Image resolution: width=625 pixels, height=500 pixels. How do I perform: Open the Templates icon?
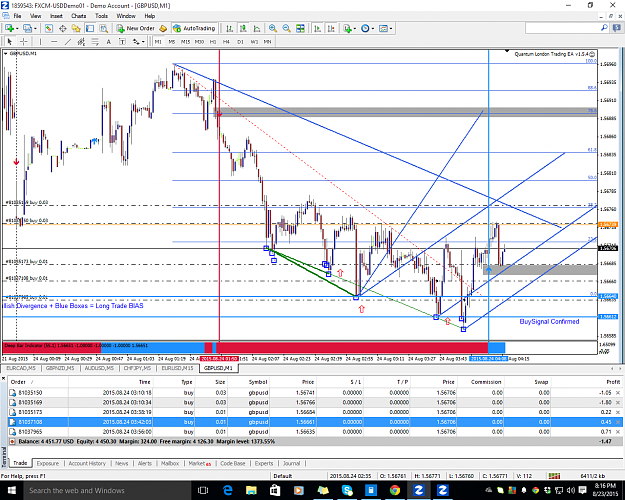point(383,28)
